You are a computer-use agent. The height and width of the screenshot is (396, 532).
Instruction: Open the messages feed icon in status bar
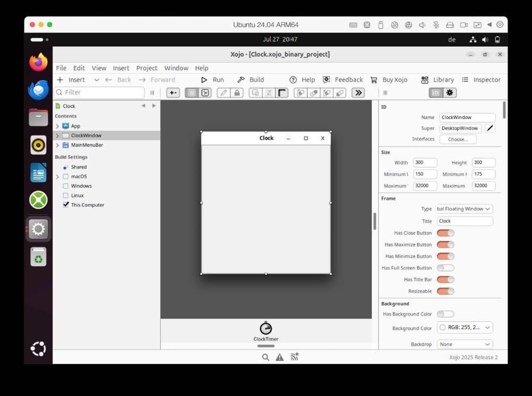(294, 356)
